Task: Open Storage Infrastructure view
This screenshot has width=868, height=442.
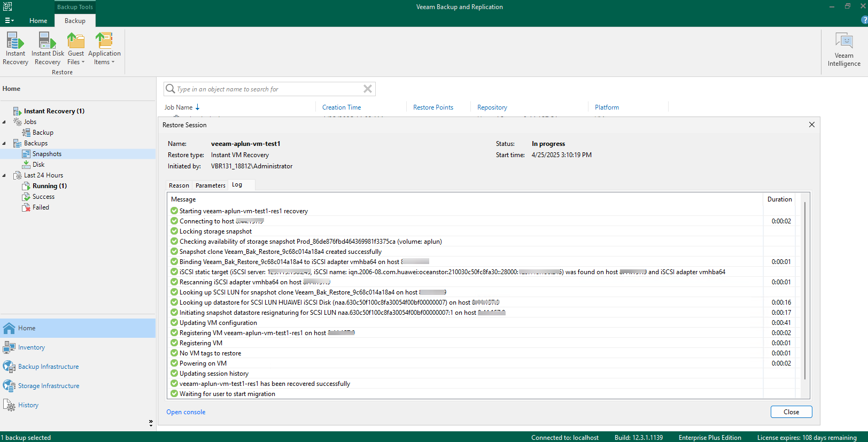Action: [77, 386]
